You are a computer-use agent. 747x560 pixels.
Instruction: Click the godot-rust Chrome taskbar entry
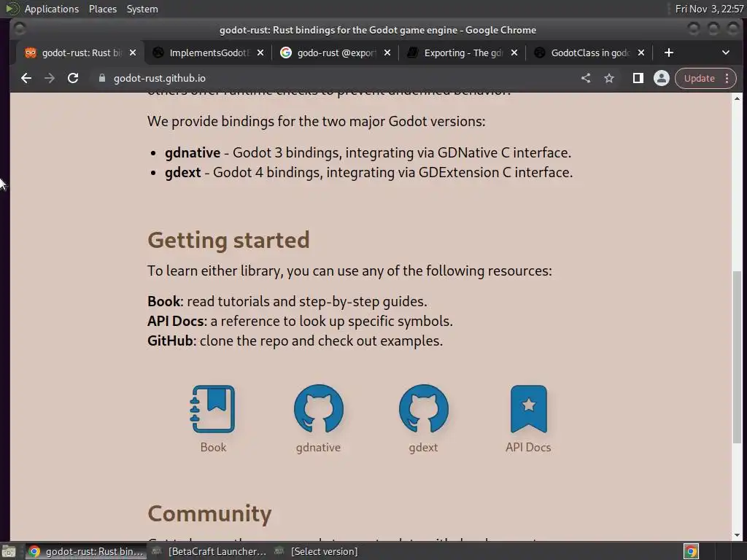coord(86,551)
